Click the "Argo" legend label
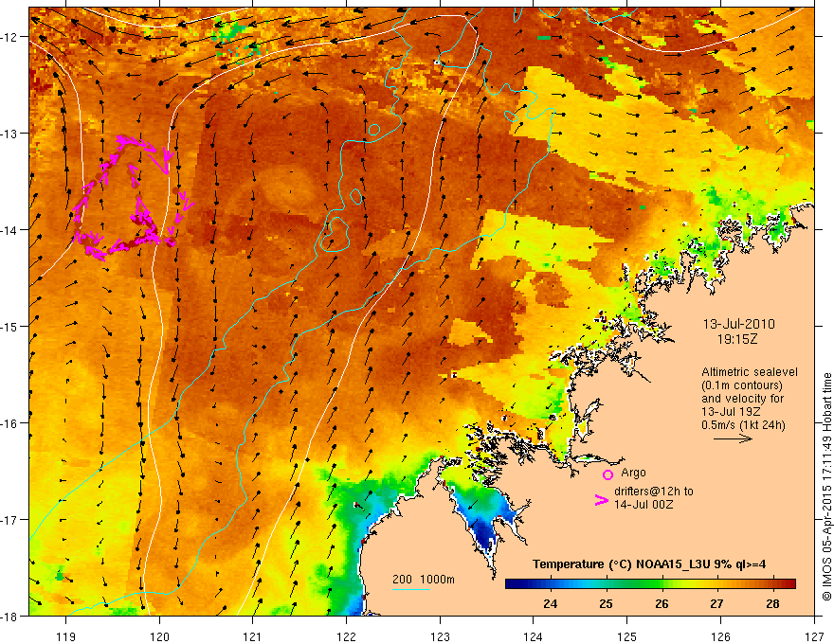Viewport: 834px width, 644px height. click(633, 473)
